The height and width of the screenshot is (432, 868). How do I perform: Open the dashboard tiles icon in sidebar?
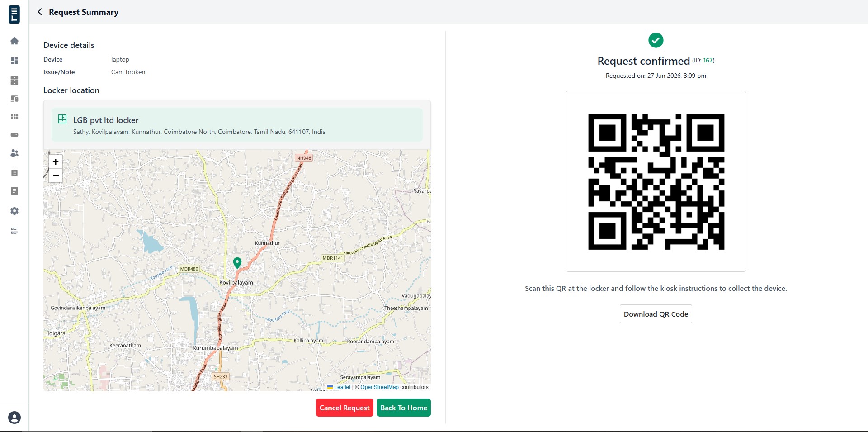pos(14,61)
